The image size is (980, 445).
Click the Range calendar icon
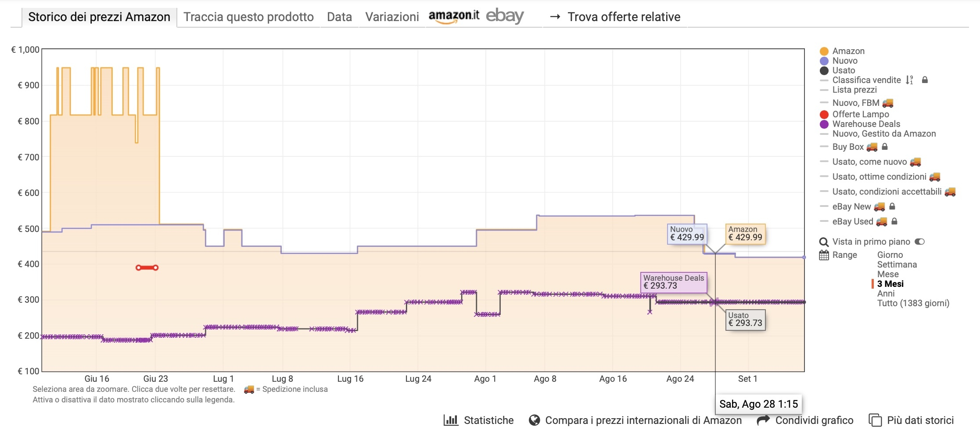pos(824,255)
